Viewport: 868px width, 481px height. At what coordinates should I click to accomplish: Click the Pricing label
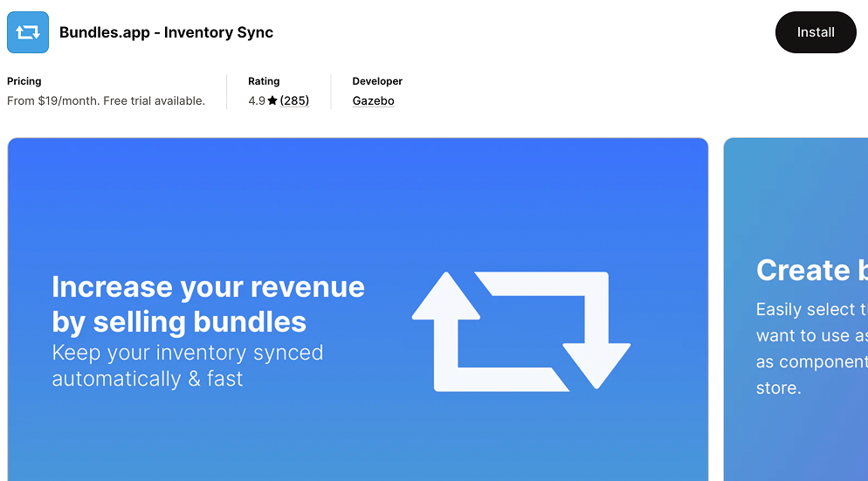24,81
